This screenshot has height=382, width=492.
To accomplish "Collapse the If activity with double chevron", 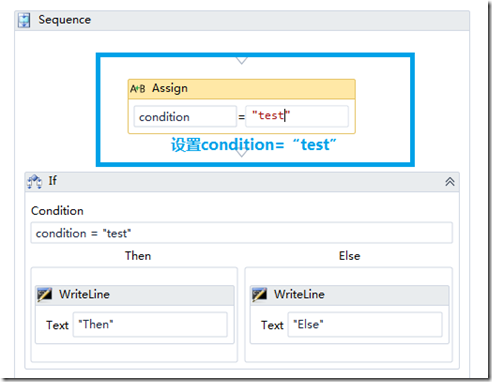I will click(x=450, y=182).
